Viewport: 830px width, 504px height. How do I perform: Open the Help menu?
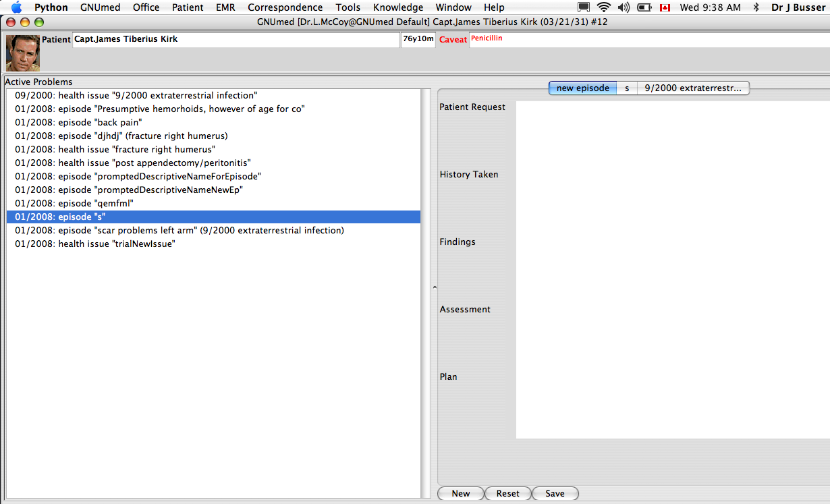tap(494, 7)
